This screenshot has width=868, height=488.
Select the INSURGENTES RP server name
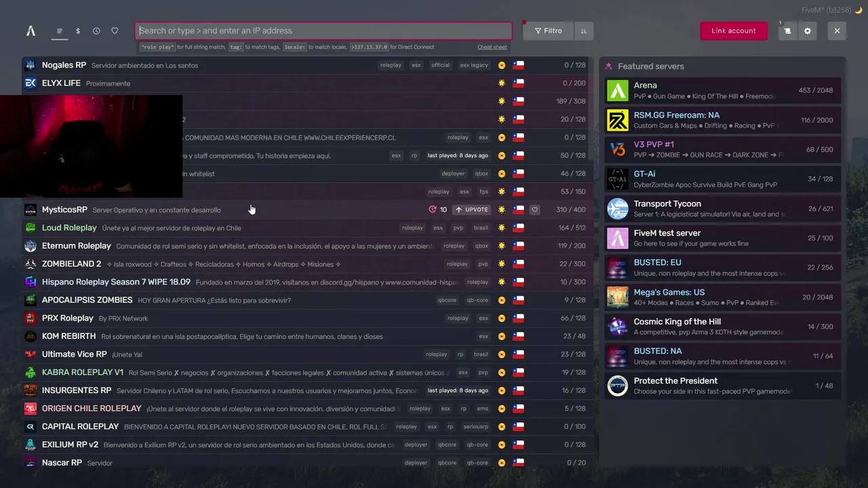pyautogui.click(x=77, y=390)
